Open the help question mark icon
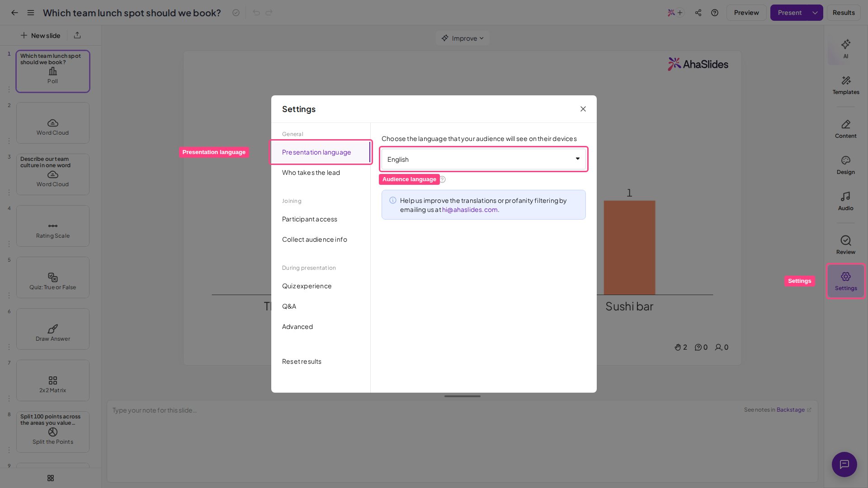The height and width of the screenshot is (488, 868). click(715, 13)
